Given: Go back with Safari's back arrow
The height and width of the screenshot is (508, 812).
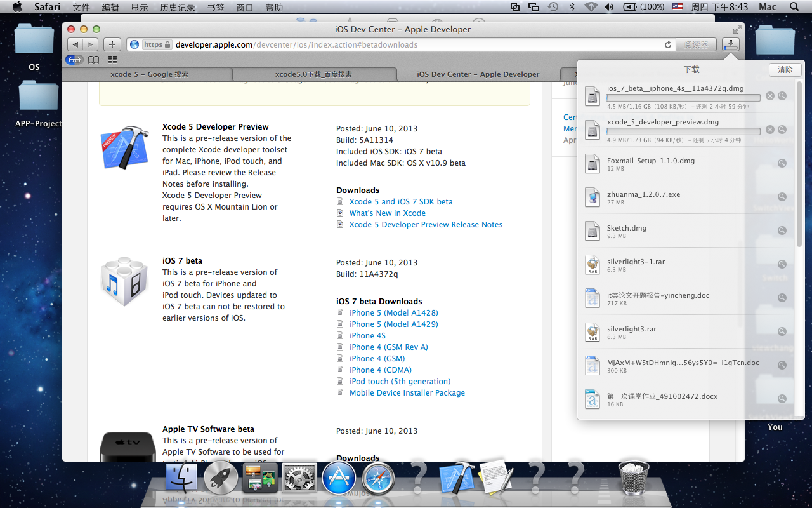Looking at the screenshot, I should 75,44.
